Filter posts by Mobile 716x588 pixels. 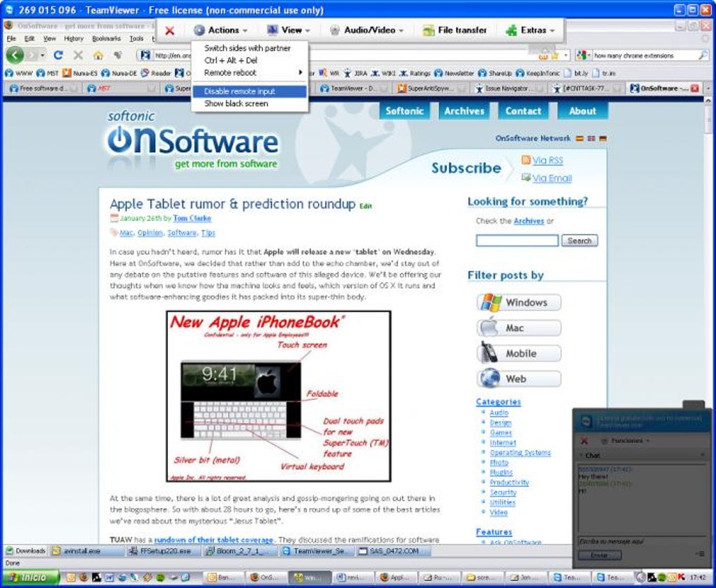(x=519, y=354)
